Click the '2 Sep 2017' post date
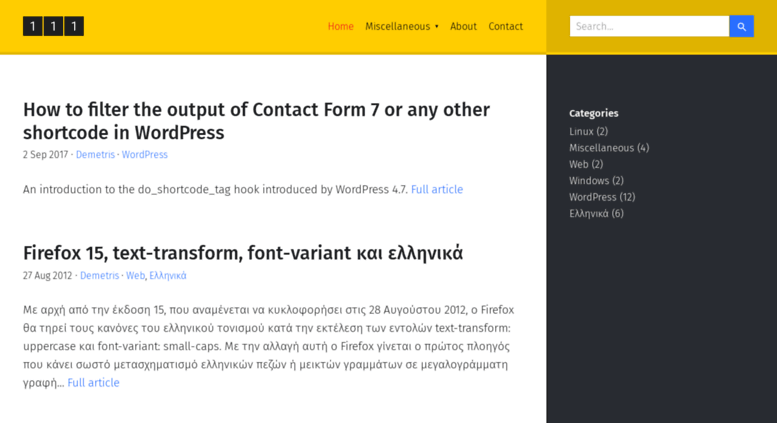Screen dimensions: 777x423 pos(45,155)
